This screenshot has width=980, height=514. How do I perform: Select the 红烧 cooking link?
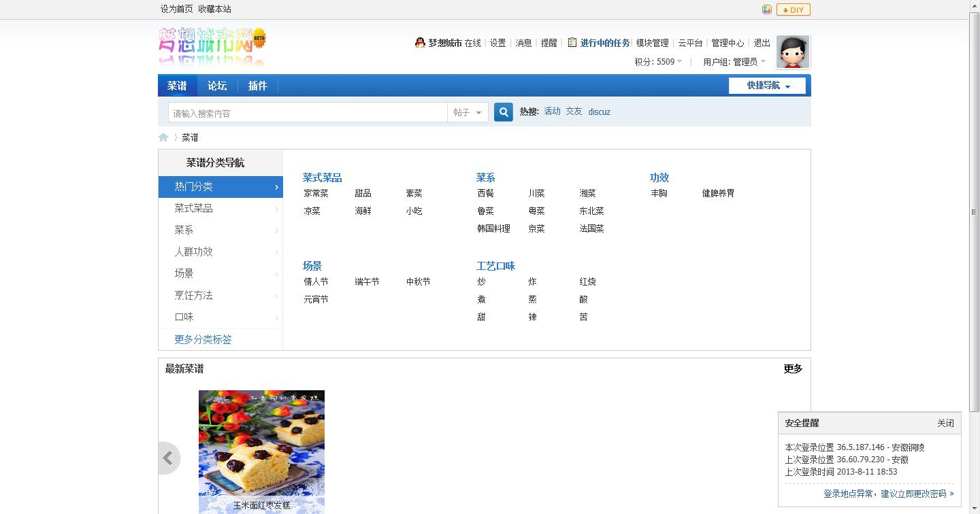[x=587, y=281]
